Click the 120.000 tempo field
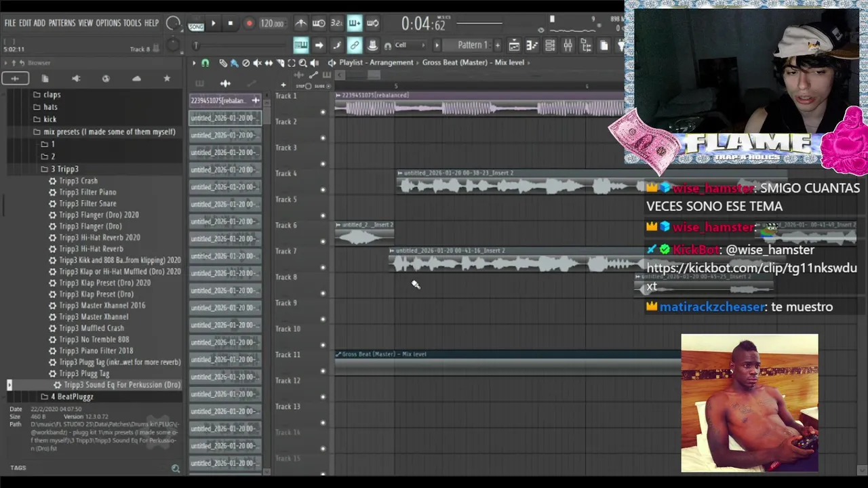The width and height of the screenshot is (868, 488). point(272,24)
